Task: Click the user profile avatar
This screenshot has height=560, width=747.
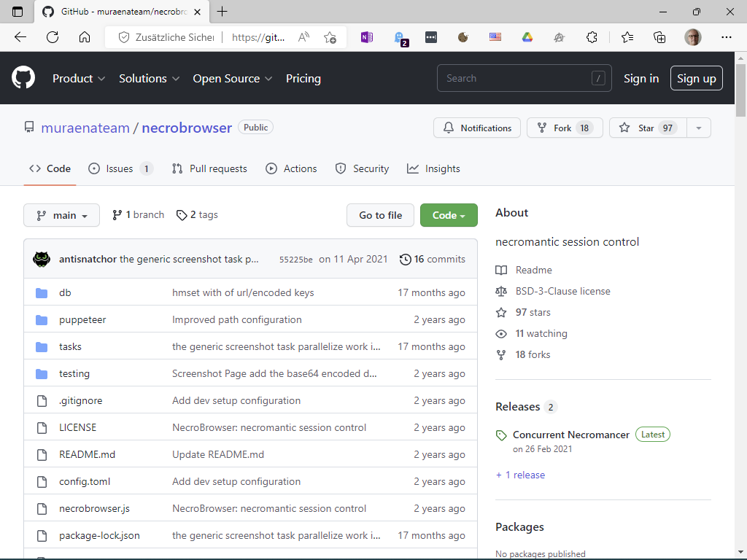Action: point(693,37)
